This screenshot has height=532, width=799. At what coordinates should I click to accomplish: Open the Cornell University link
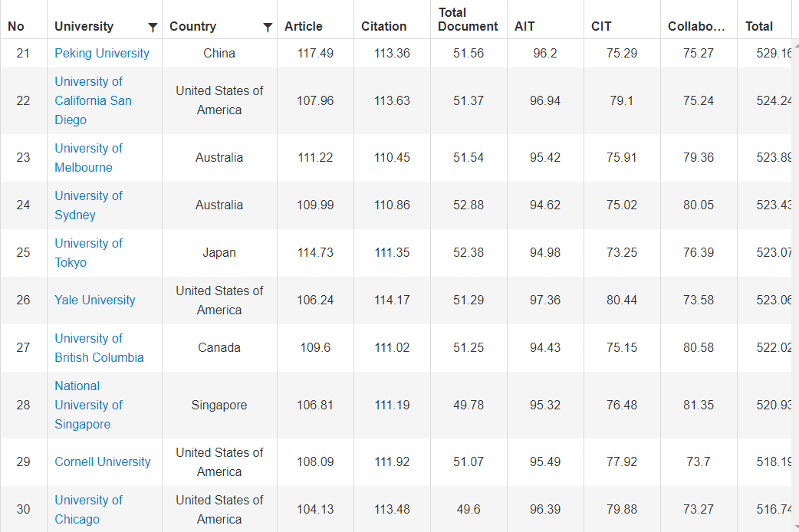click(x=103, y=462)
